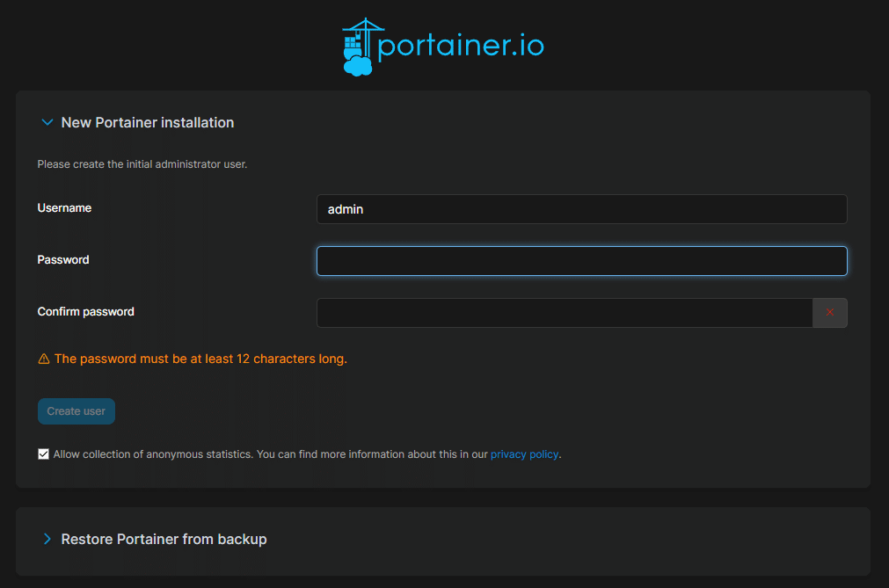
Task: Click the red X confirm password indicator
Action: 829,313
